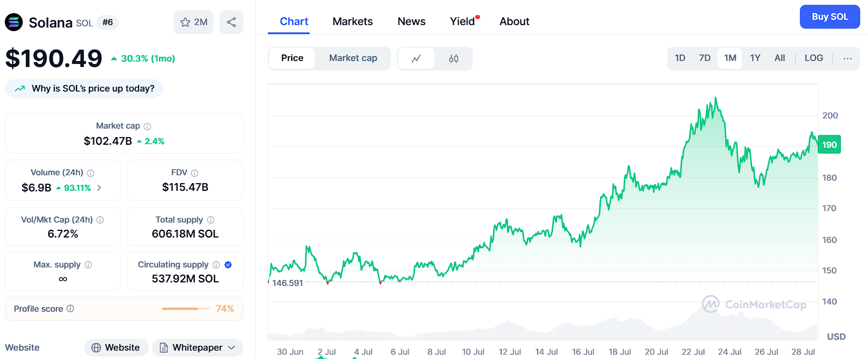Click the verified badge beside Circulating supply
Viewport: 868px width, 359px height.
(x=228, y=265)
